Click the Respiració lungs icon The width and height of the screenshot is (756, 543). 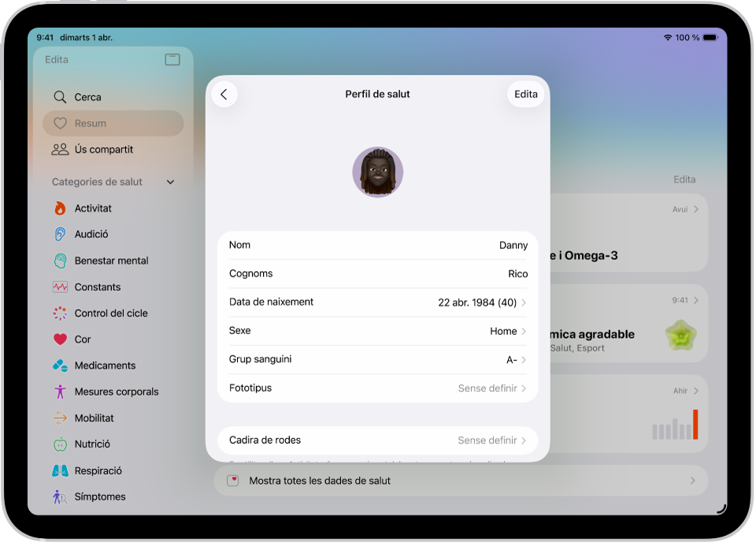pos(60,470)
